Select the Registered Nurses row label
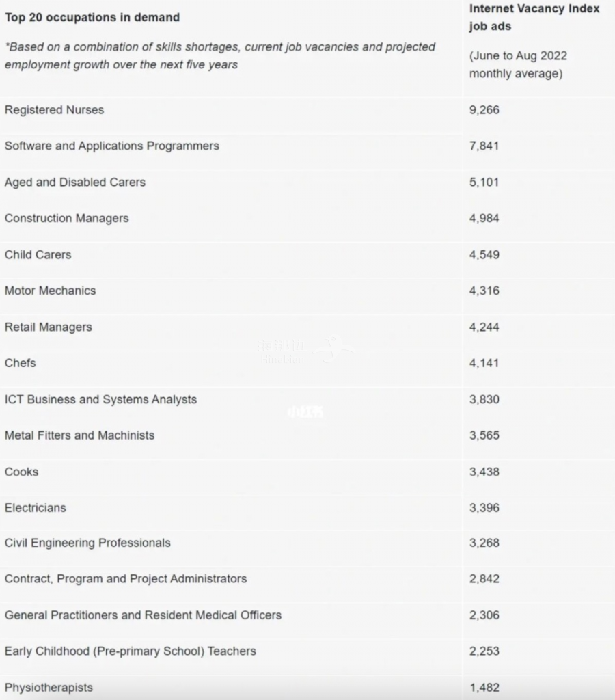Image resolution: width=615 pixels, height=700 pixels. pos(54,110)
